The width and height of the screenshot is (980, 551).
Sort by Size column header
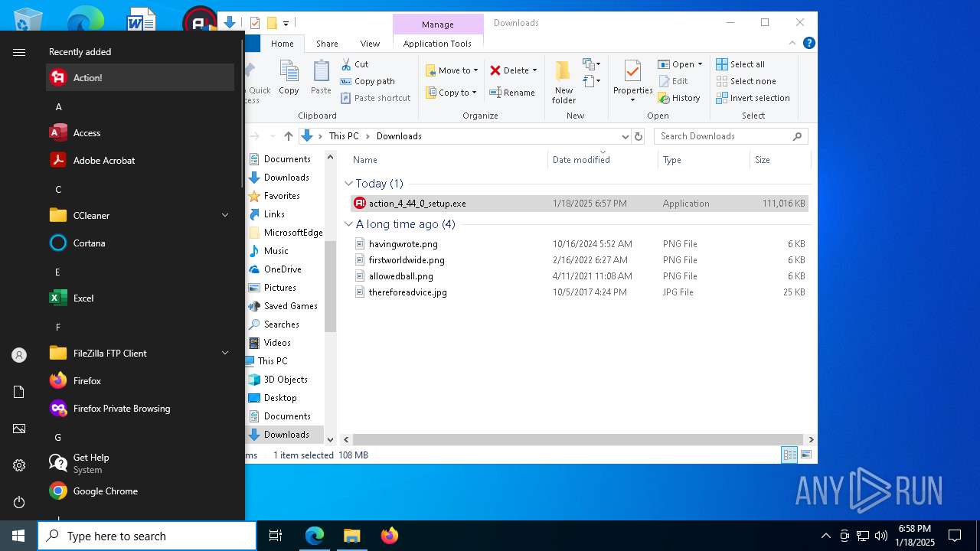pyautogui.click(x=779, y=160)
